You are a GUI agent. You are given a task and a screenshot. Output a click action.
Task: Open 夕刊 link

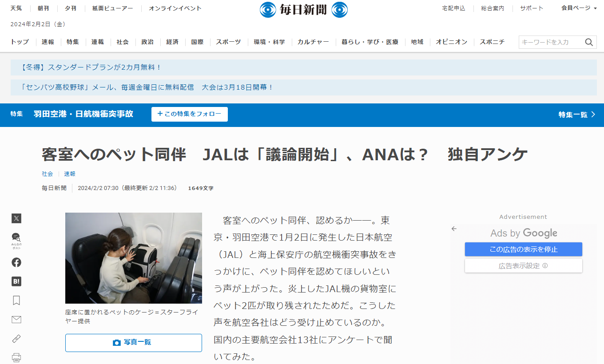[71, 8]
